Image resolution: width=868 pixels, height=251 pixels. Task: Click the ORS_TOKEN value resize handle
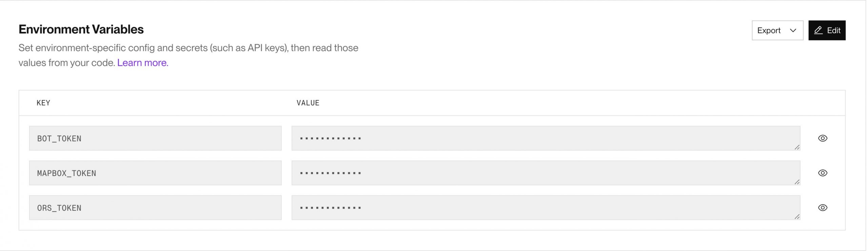point(797,217)
